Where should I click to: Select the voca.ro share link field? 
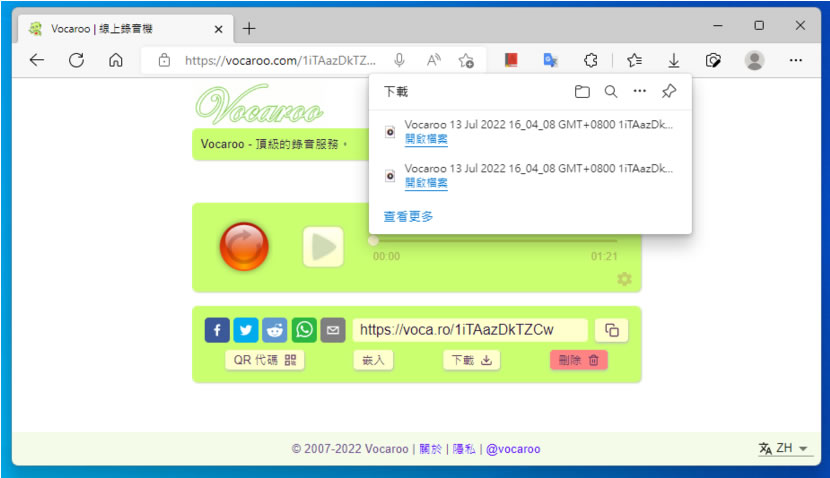470,330
